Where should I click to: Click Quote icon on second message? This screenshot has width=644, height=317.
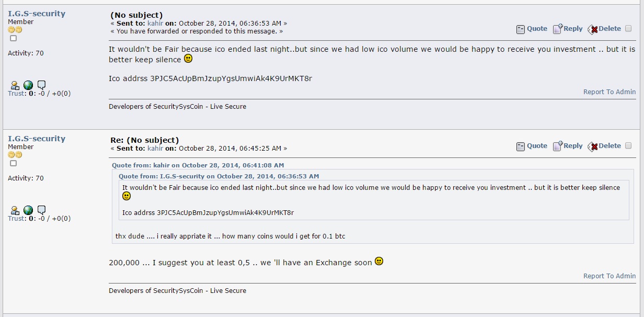click(521, 146)
